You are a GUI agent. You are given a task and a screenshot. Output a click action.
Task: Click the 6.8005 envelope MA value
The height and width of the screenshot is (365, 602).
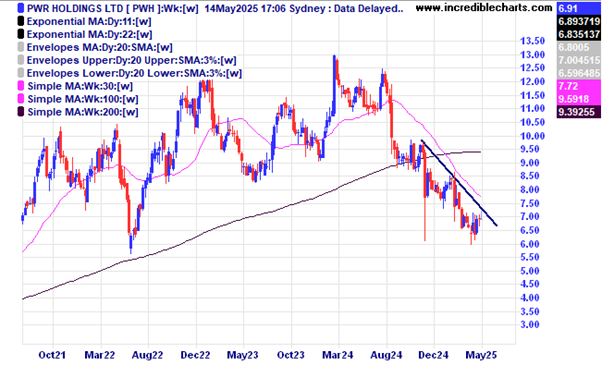point(579,47)
